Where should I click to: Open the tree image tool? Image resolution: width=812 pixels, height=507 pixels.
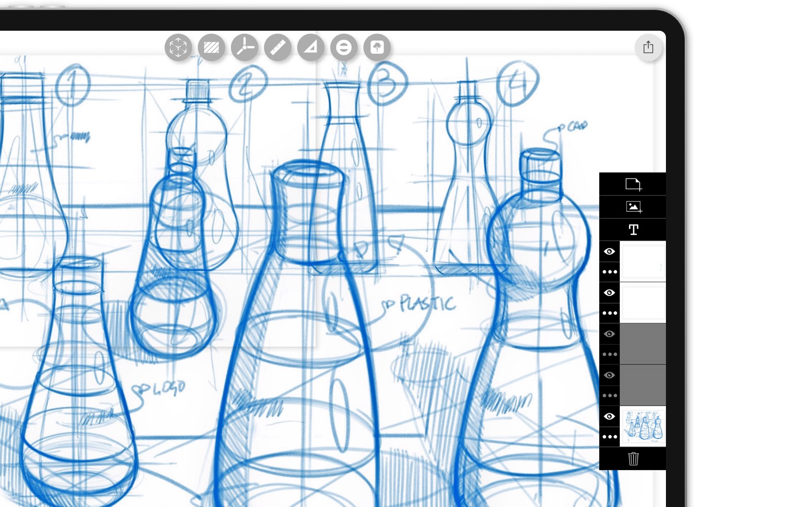(x=377, y=48)
